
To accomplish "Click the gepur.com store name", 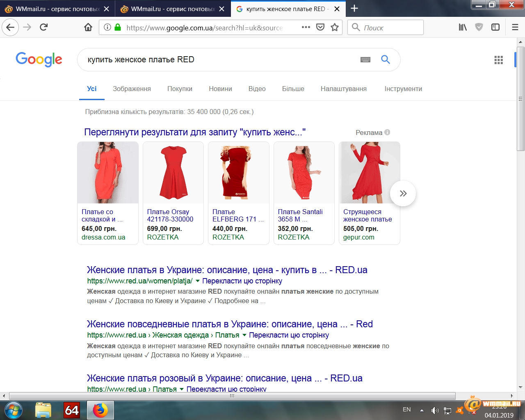I will pos(359,237).
